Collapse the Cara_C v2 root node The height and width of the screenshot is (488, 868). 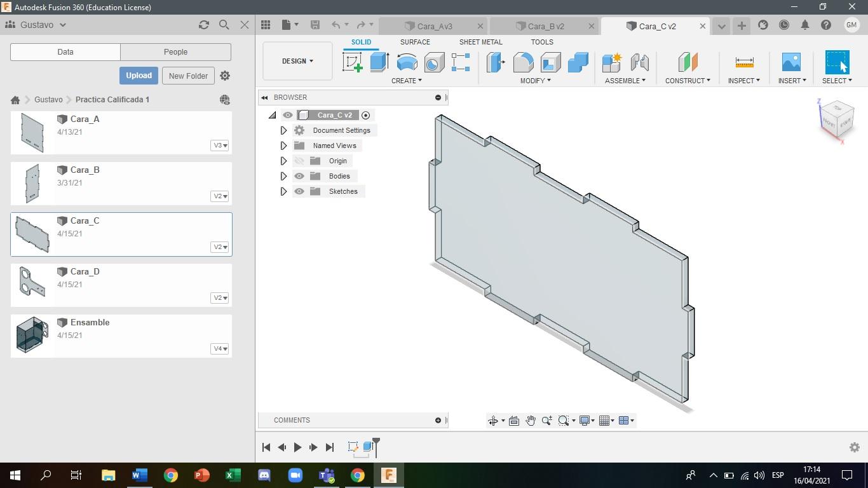[273, 115]
